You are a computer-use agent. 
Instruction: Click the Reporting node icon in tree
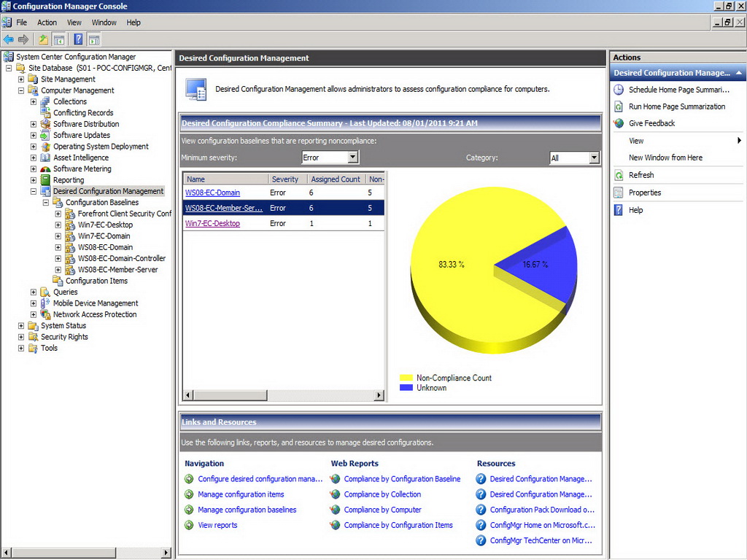(46, 180)
